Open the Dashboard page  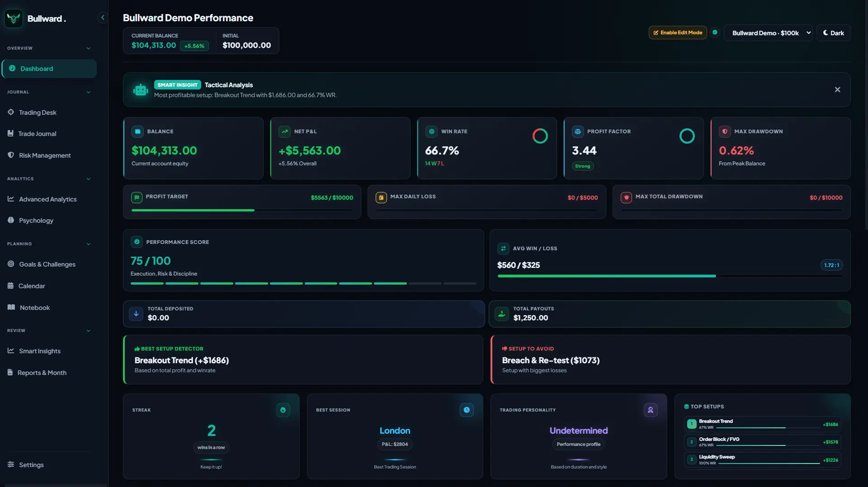click(x=49, y=69)
